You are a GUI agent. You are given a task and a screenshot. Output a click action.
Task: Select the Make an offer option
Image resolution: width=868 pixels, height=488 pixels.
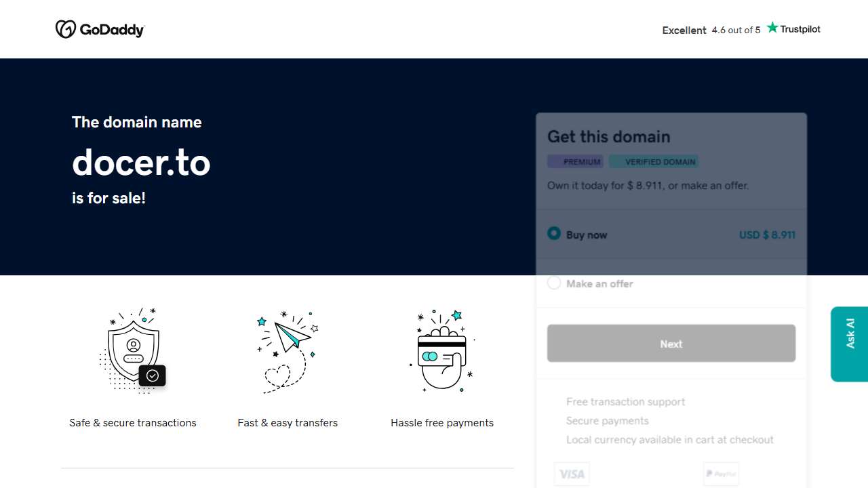click(x=554, y=283)
